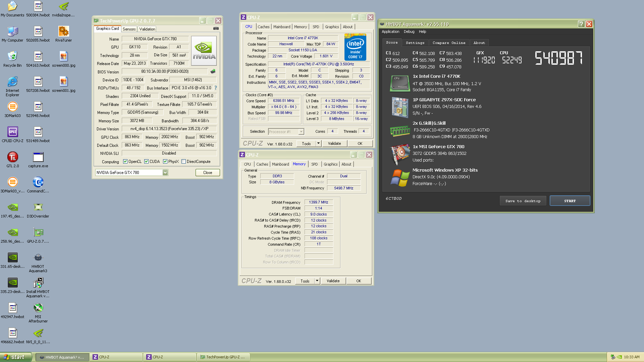Image resolution: width=644 pixels, height=362 pixels.
Task: Click the help question mark in Aquamark title bar
Action: [581, 24]
